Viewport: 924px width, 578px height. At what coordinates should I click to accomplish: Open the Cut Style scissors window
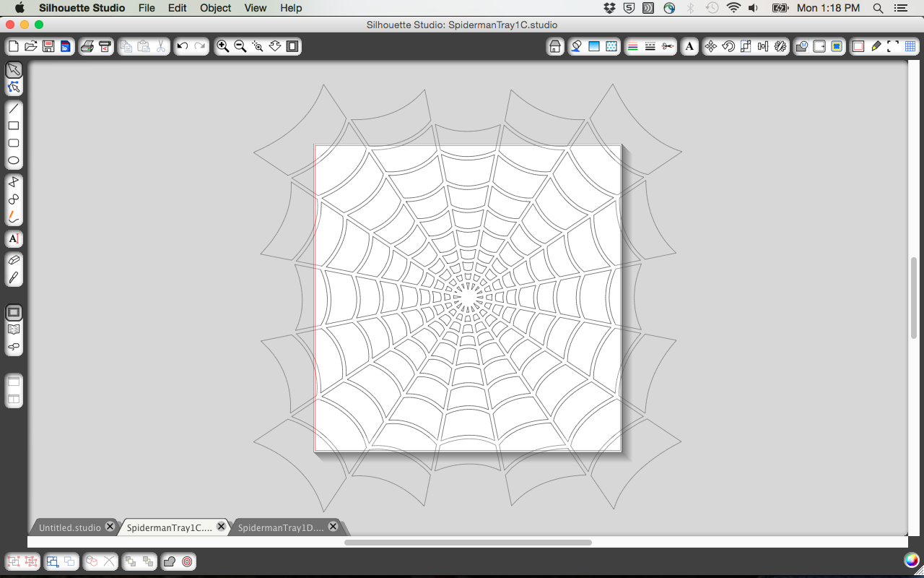[668, 46]
